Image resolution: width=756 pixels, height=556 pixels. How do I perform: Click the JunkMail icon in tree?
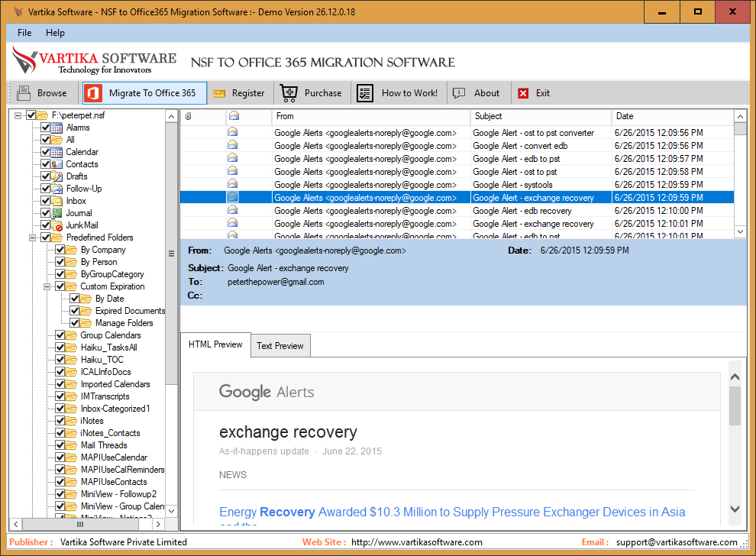pyautogui.click(x=57, y=225)
